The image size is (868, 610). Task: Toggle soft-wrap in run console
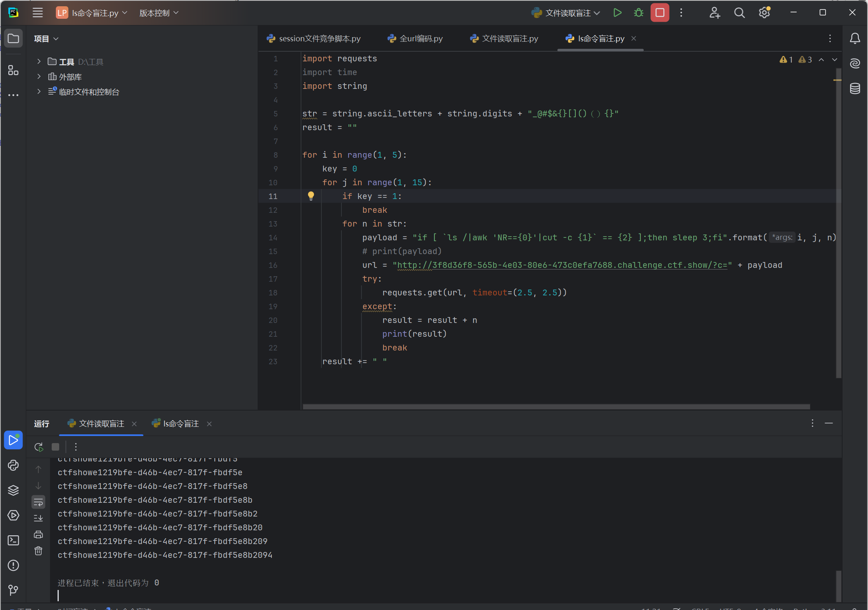tap(38, 502)
